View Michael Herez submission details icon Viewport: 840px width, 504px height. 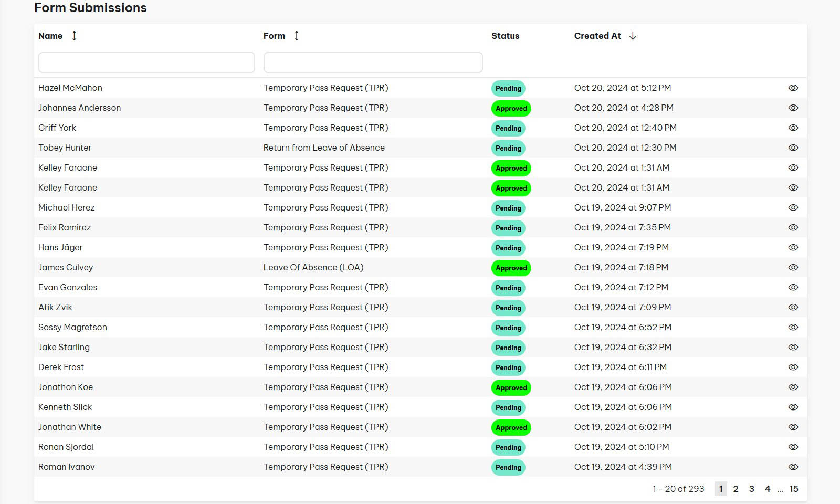pyautogui.click(x=793, y=208)
